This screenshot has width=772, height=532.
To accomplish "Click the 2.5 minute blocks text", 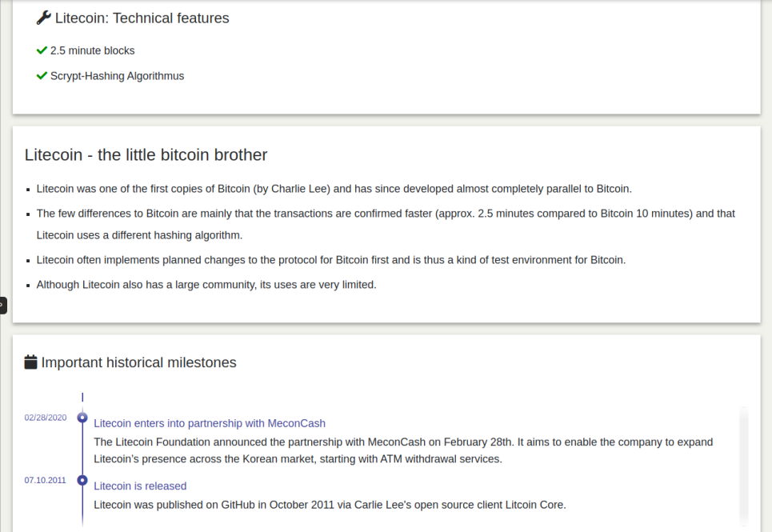I will [x=92, y=50].
